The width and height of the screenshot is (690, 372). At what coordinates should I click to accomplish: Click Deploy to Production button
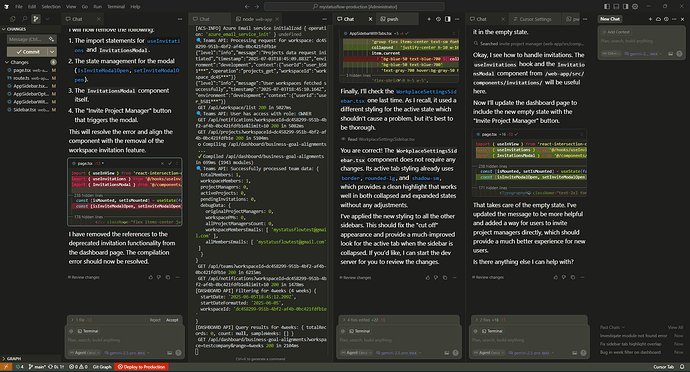click(141, 367)
